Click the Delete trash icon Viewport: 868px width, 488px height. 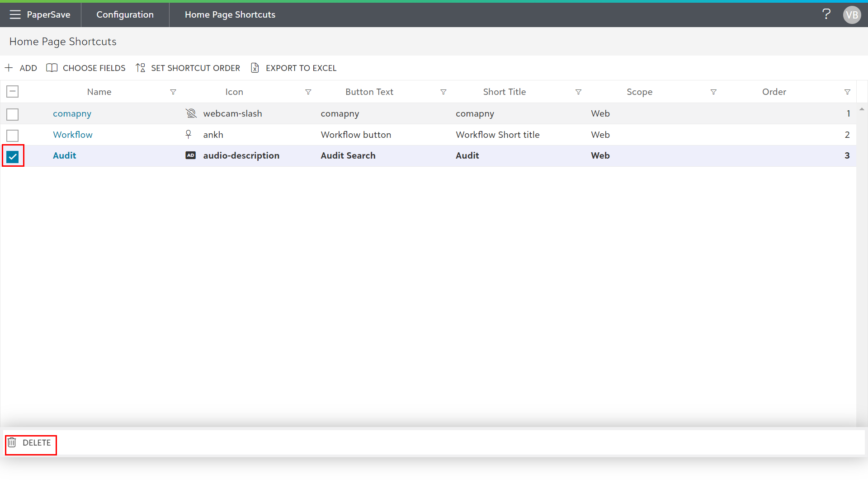coord(12,443)
